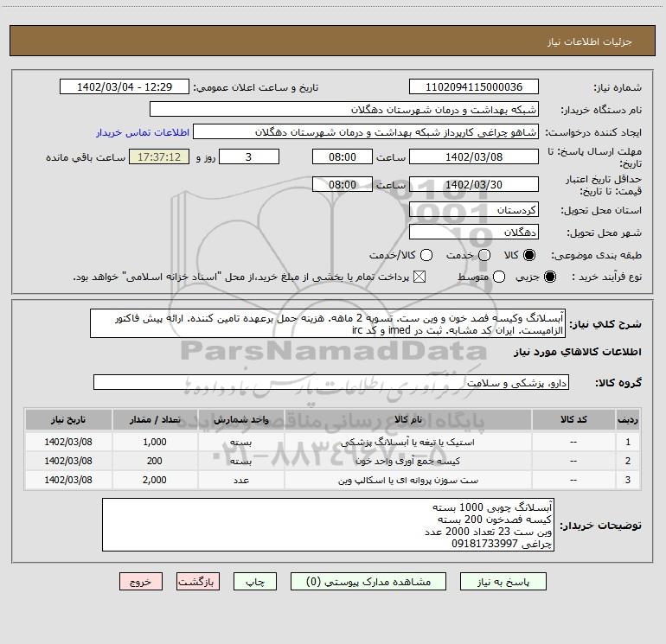The image size is (666, 644).
Task: Click the announcement date field 1402/03/04 - 12:29
Action: point(125,87)
